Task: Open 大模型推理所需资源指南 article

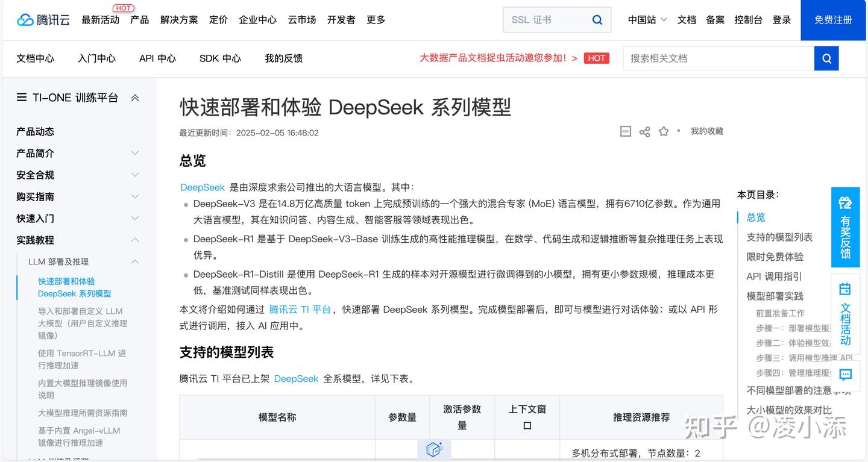Action: [83, 413]
